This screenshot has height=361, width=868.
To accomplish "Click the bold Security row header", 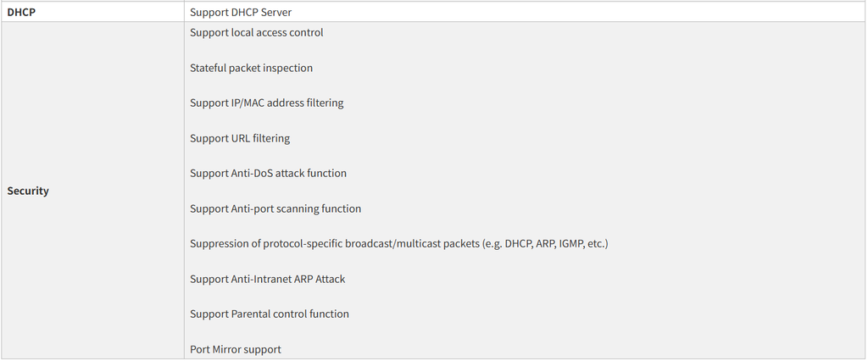I will pyautogui.click(x=28, y=192).
